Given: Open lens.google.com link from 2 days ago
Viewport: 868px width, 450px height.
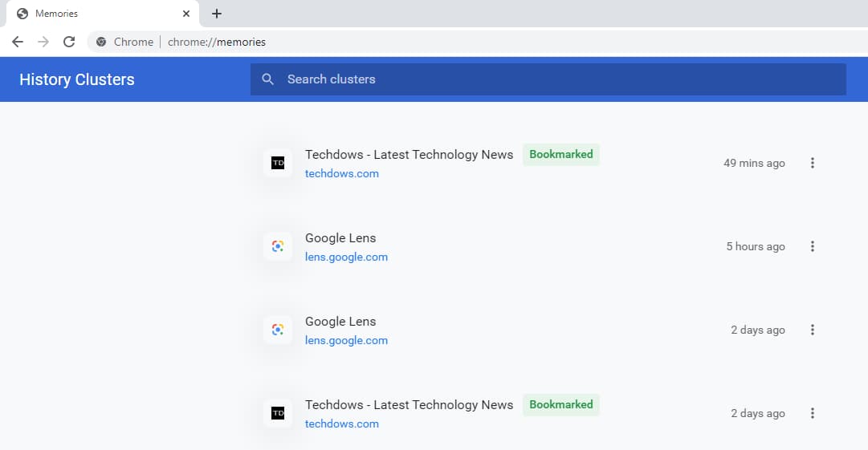Looking at the screenshot, I should pos(347,341).
